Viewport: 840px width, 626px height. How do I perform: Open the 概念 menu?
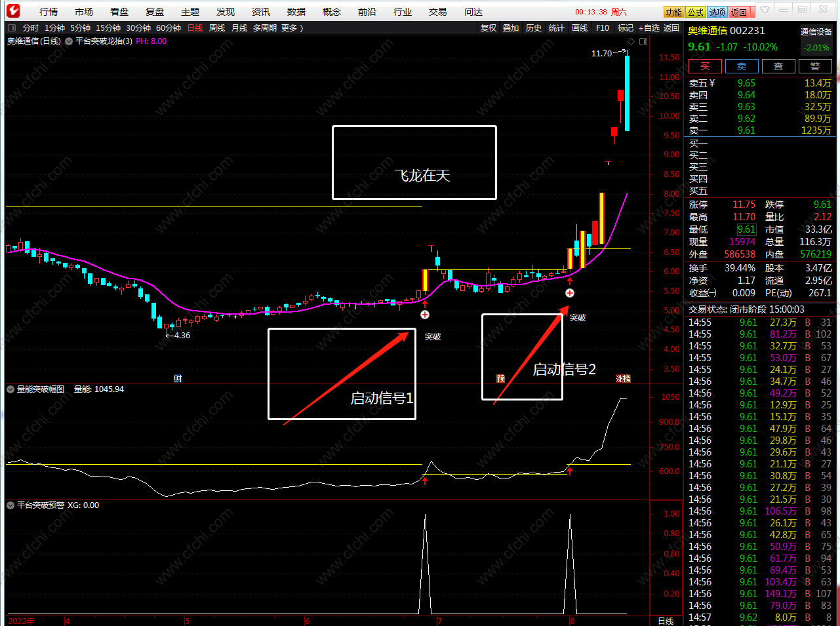pyautogui.click(x=332, y=12)
